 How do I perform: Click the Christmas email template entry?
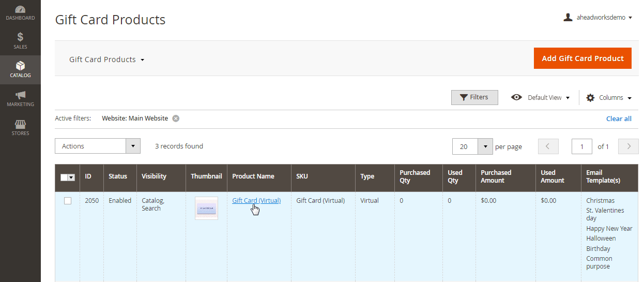point(601,201)
